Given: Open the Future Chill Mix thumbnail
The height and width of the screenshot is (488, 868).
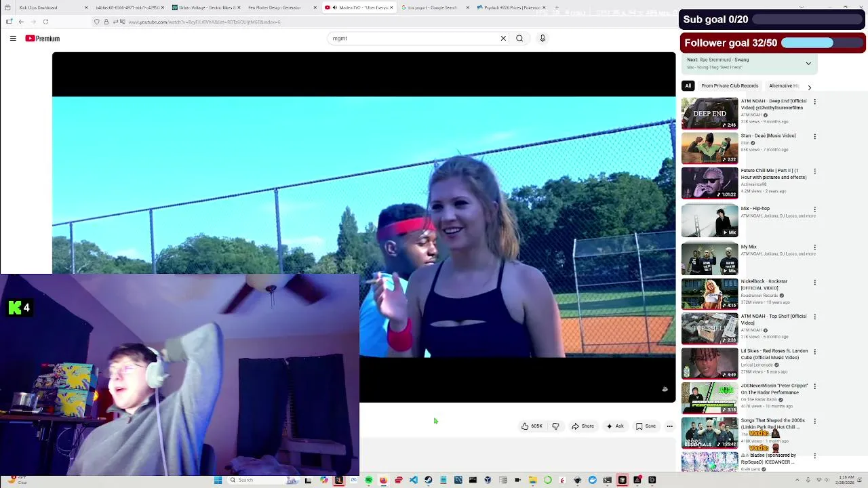Looking at the screenshot, I should coord(709,183).
